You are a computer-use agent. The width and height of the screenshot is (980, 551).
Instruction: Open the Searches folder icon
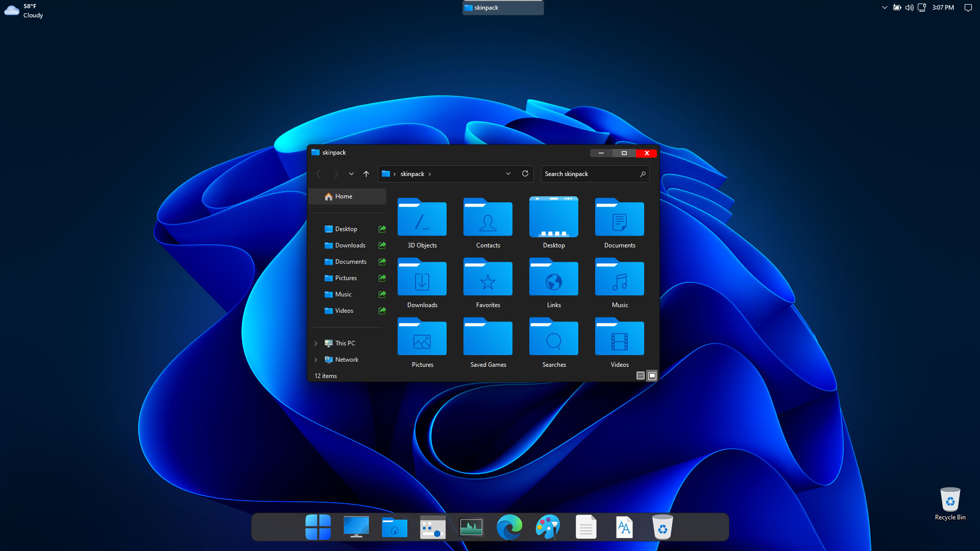[553, 339]
